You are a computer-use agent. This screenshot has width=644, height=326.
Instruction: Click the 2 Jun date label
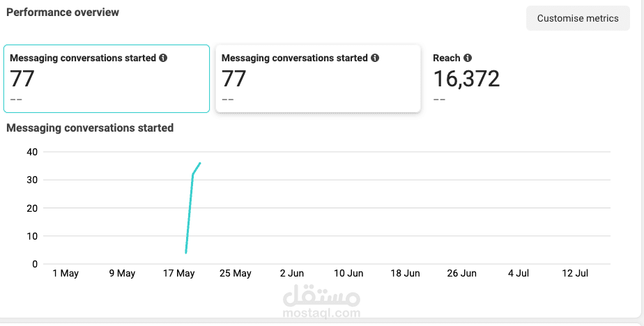click(x=292, y=274)
